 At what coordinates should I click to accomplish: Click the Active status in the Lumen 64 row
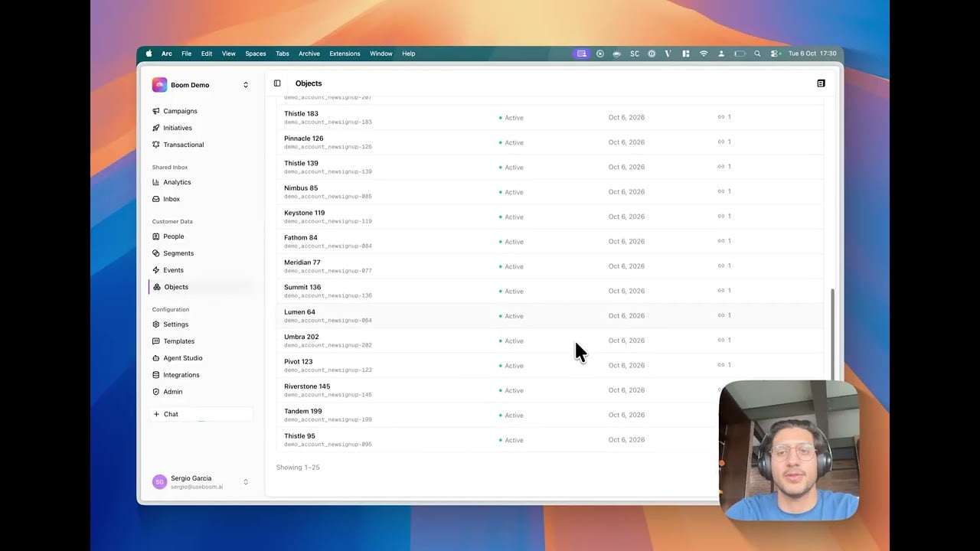click(511, 316)
